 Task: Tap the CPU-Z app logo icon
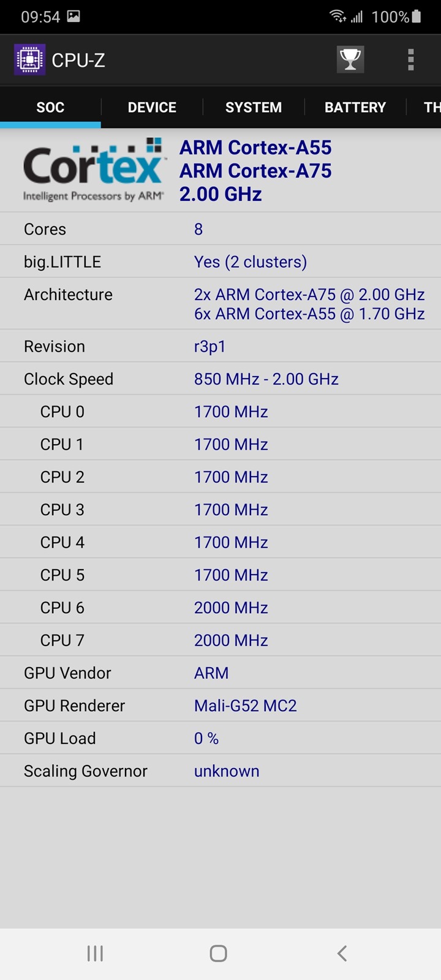tap(29, 60)
